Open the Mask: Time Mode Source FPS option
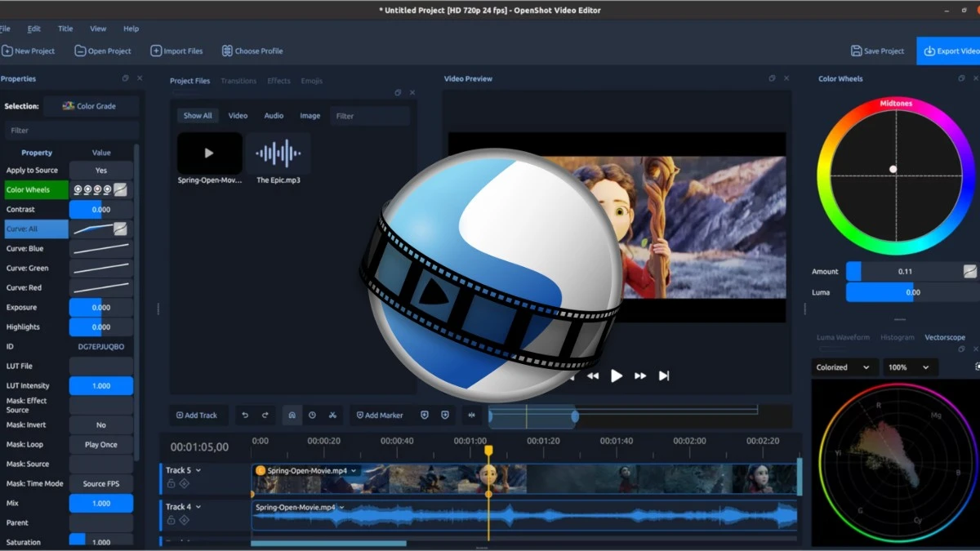 (101, 484)
